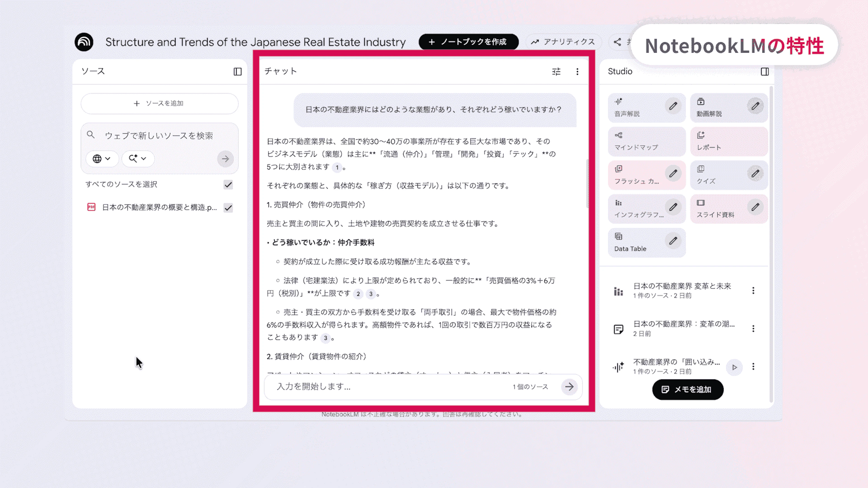
Task: Collapse the Studio panel with the sidebar icon
Action: (x=764, y=71)
